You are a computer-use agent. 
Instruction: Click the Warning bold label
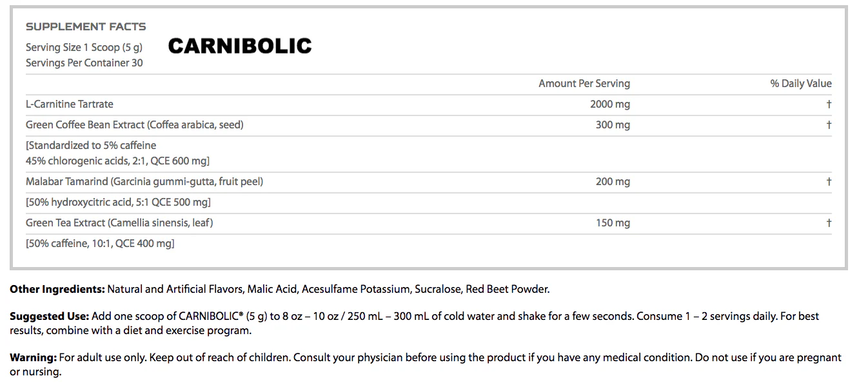click(34, 357)
